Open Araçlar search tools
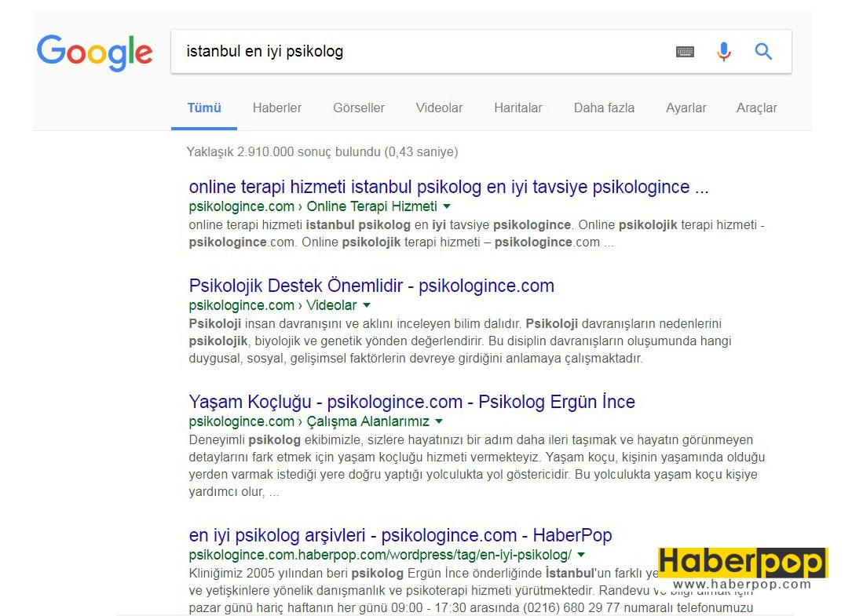The height and width of the screenshot is (616, 852). (x=756, y=108)
